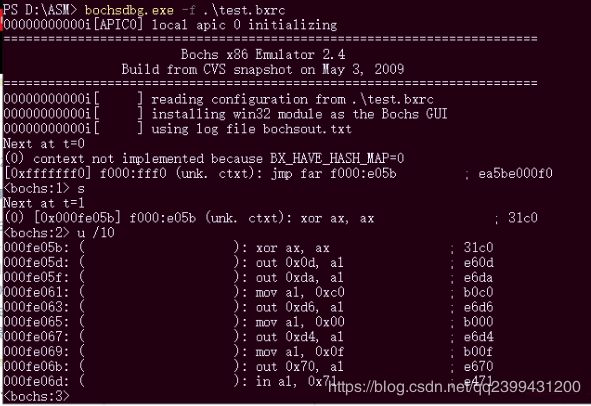Click the address 000fe067
Viewport: 591px width, 406px height.
point(36,337)
